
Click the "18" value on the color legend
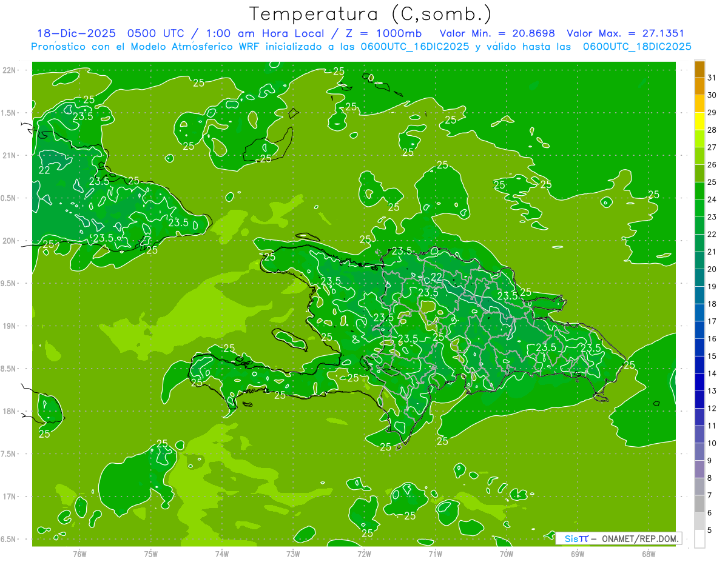pyautogui.click(x=712, y=304)
